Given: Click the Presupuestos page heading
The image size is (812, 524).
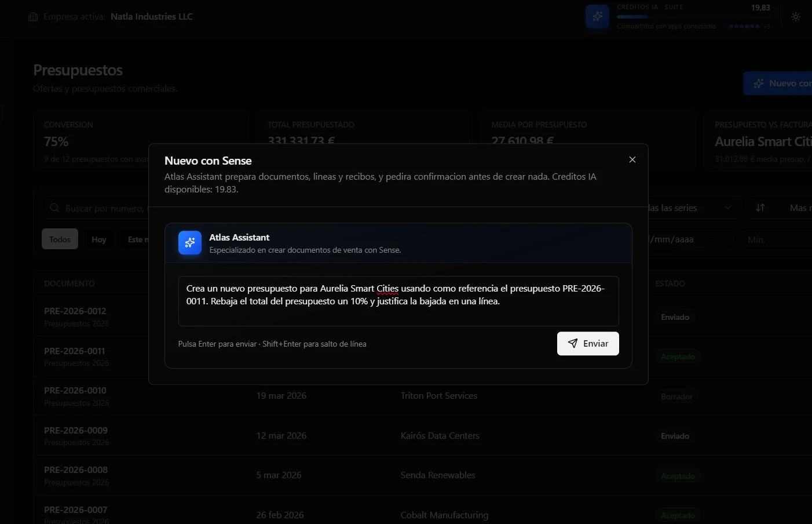Looking at the screenshot, I should tap(78, 70).
